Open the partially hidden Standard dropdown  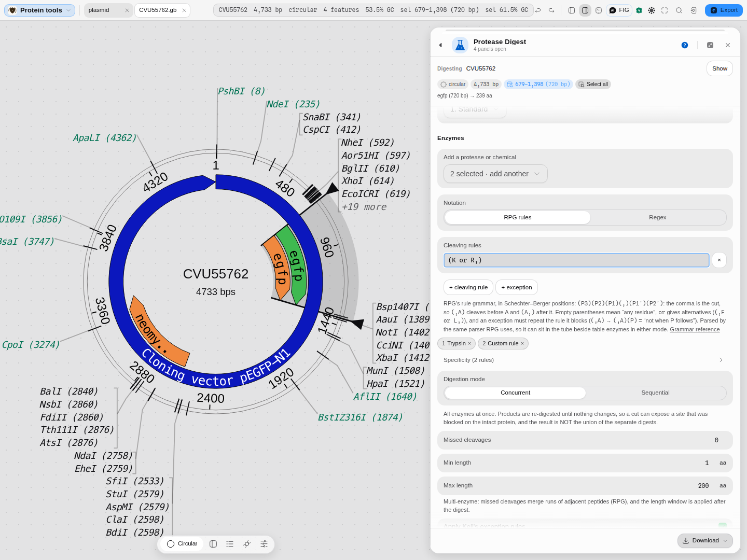(475, 110)
